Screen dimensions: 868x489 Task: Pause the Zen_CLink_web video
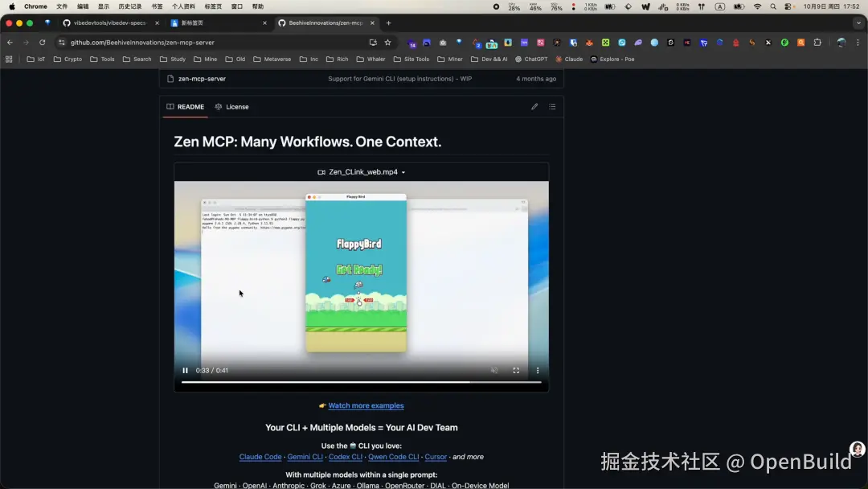[186, 371]
